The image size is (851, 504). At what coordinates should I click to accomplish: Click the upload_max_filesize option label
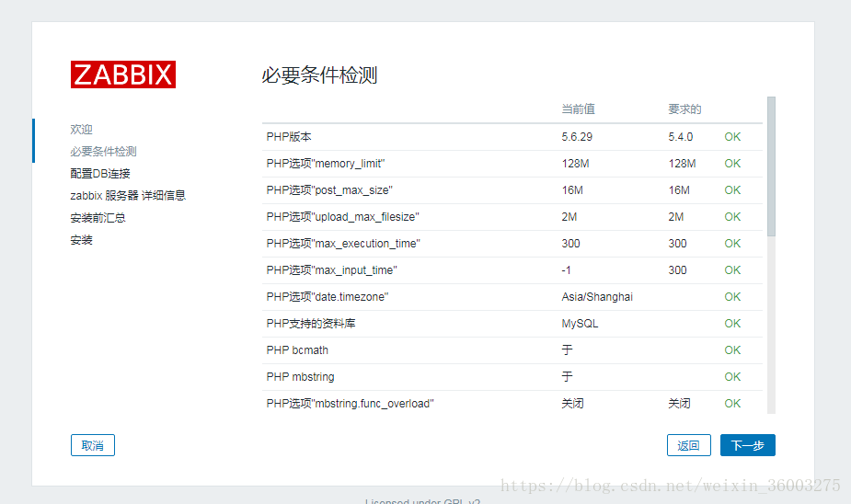tap(342, 216)
